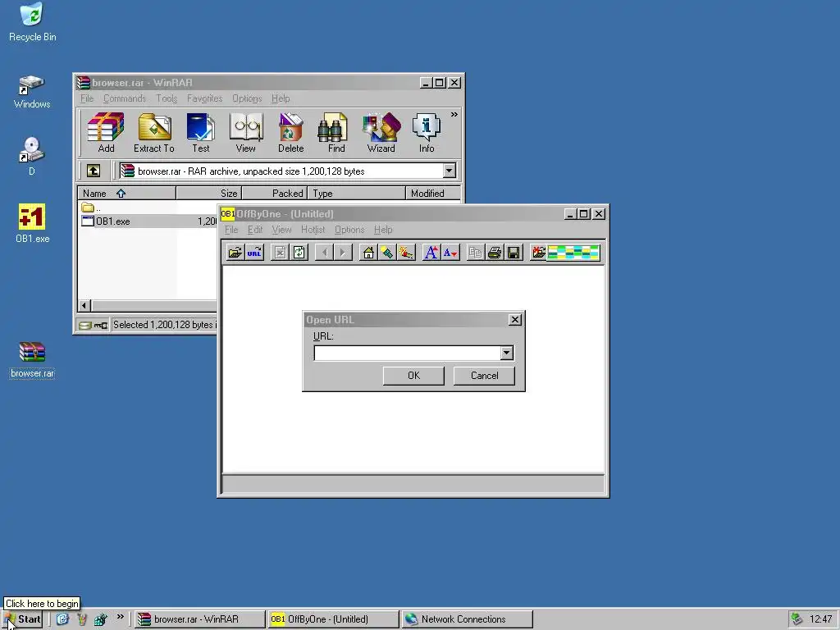This screenshot has width=840, height=630.
Task: Click the icon left of the colored activity grid
Action: pos(538,253)
